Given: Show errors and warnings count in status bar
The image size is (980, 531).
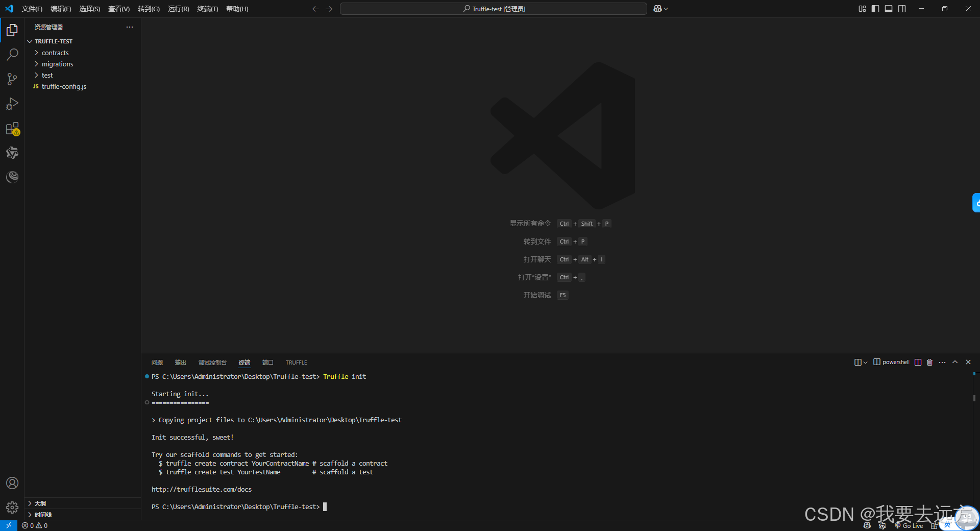Looking at the screenshot, I should pos(35,525).
